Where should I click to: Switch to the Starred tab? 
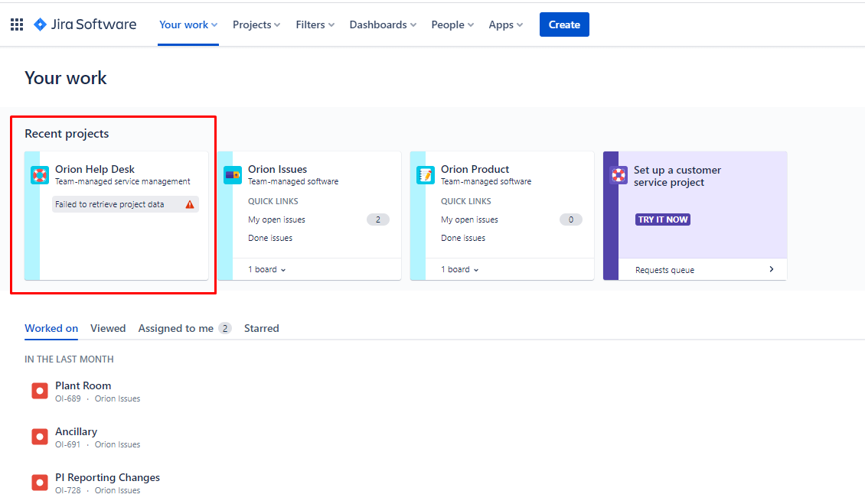262,328
